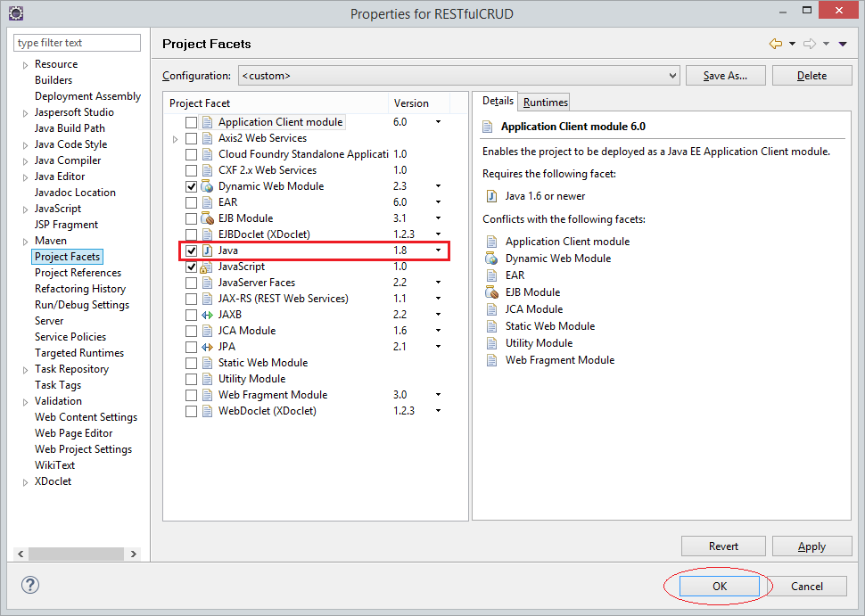Viewport: 865px width, 616px height.
Task: Click the Java 1.6 or newer icon in Details
Action: click(x=491, y=196)
